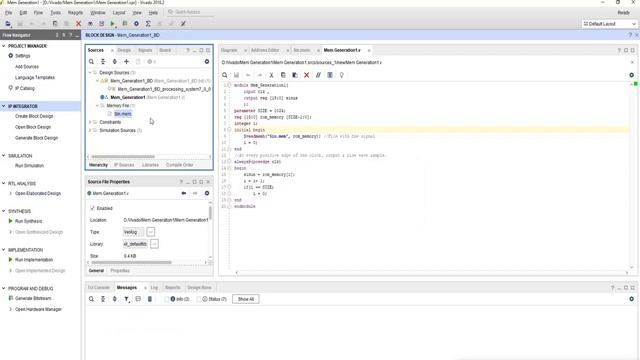Toggle the Status messages checkbox

click(x=199, y=299)
